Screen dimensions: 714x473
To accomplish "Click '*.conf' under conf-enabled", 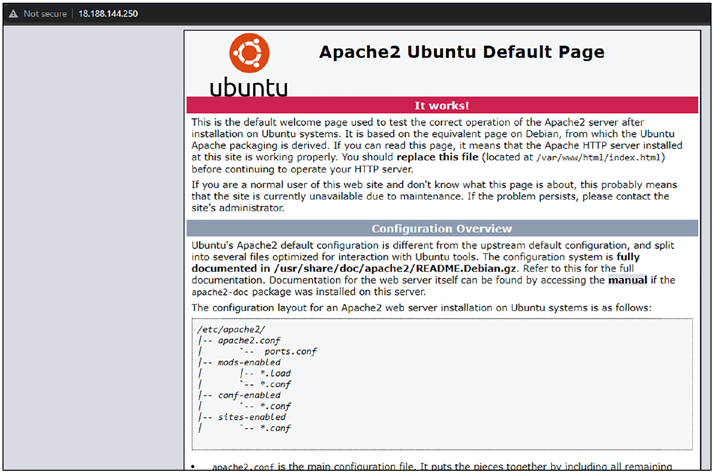I will coord(275,406).
